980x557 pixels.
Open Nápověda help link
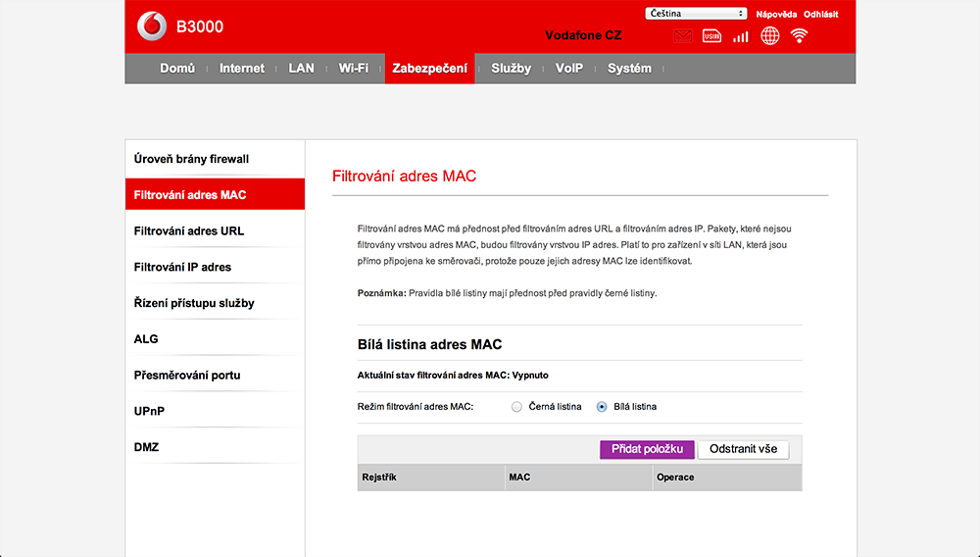point(775,14)
